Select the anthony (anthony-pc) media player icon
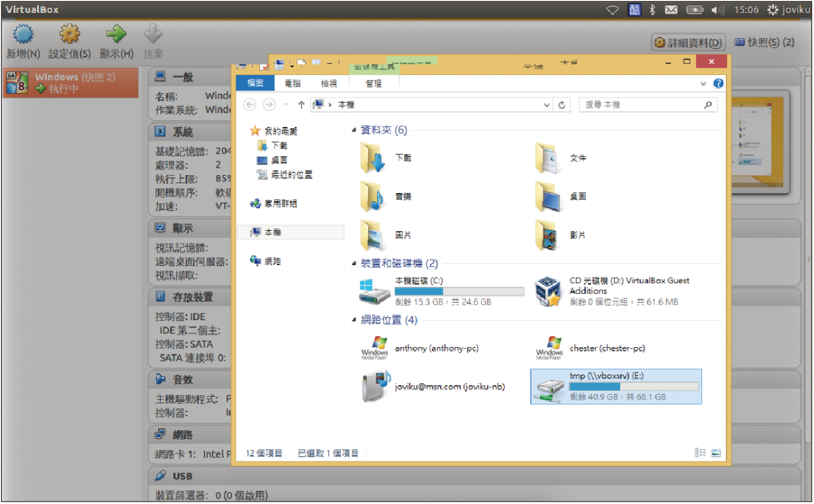This screenshot has height=504, width=814. pyautogui.click(x=375, y=348)
